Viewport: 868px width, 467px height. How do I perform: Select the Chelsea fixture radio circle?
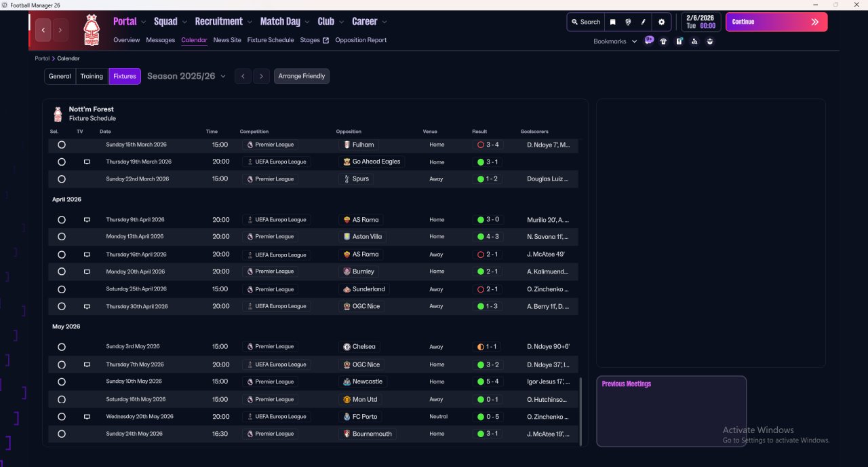62,347
